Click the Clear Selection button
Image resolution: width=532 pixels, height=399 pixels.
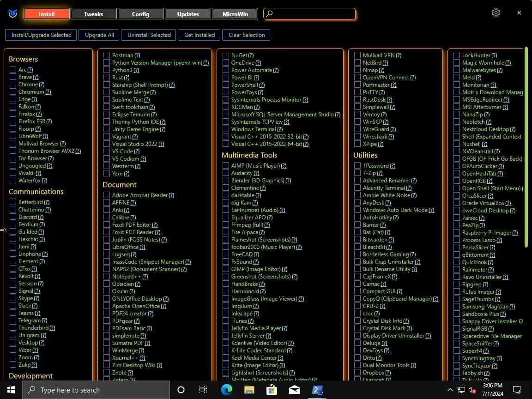tap(246, 35)
